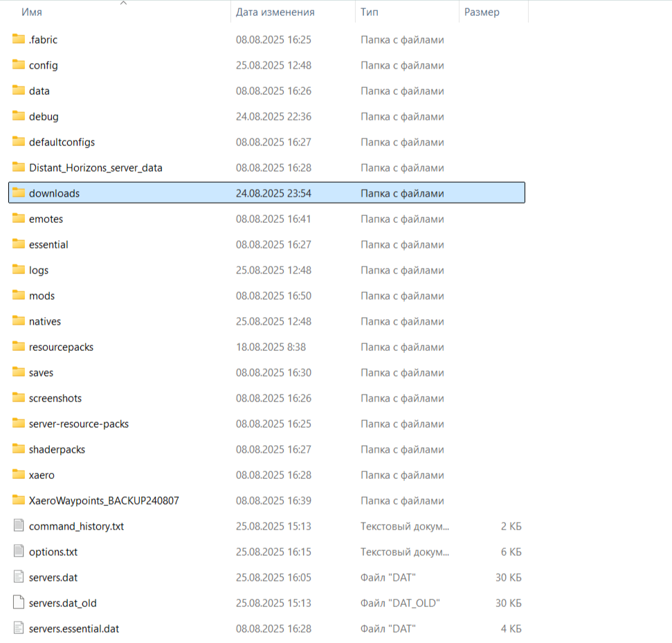Click the xaero folder icon
Image resolution: width=672 pixels, height=643 pixels.
coord(19,475)
